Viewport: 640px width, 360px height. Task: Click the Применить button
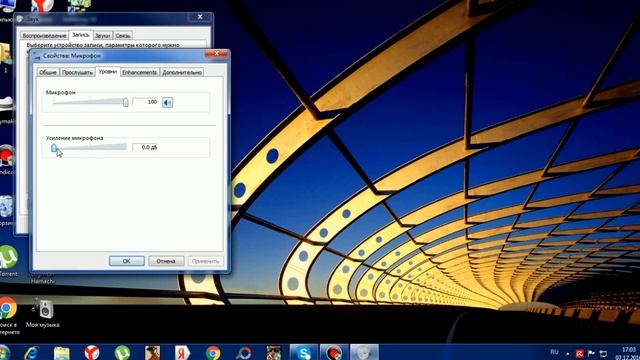pos(205,261)
